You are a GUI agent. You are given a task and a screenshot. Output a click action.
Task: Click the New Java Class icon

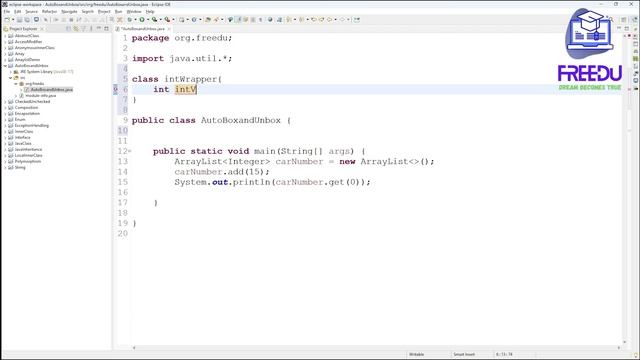point(194,20)
